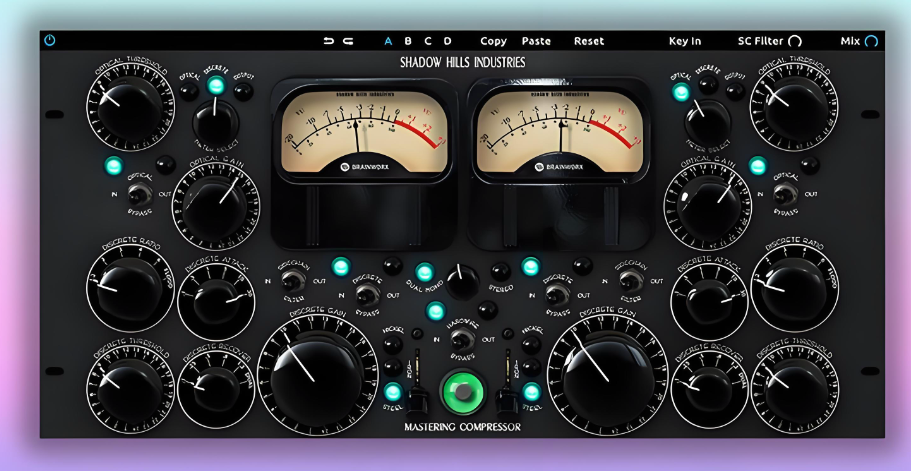Click the power bypass icon in the top bar
This screenshot has height=471, width=911.
click(x=50, y=40)
